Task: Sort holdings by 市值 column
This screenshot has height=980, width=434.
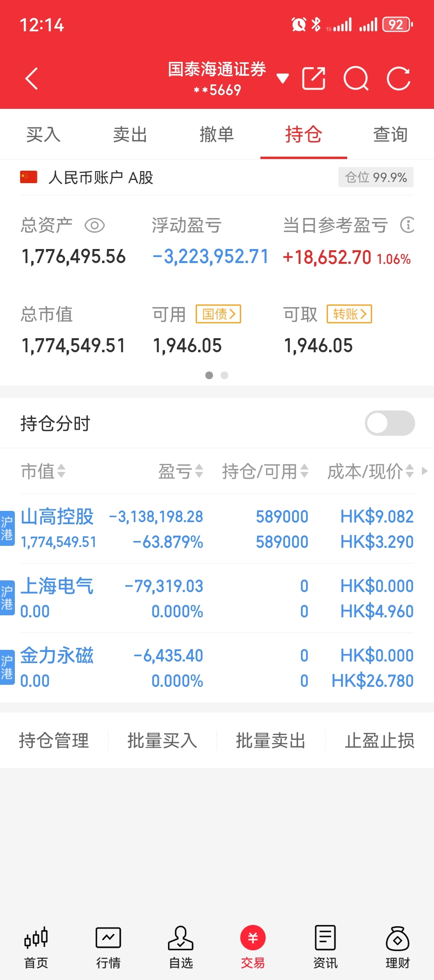Action: pyautogui.click(x=43, y=471)
